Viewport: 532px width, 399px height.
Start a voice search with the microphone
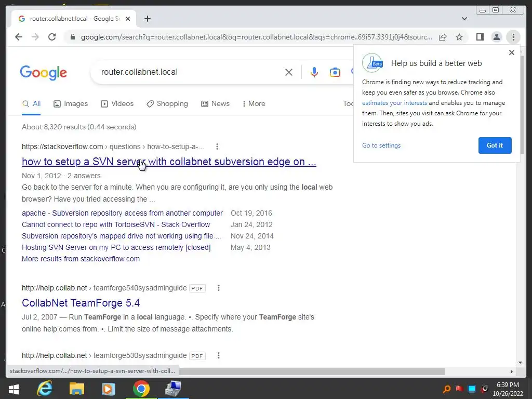click(314, 72)
